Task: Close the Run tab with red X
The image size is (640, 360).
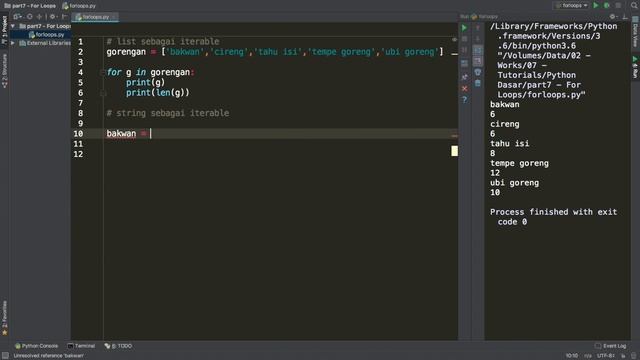Action: 464,88
